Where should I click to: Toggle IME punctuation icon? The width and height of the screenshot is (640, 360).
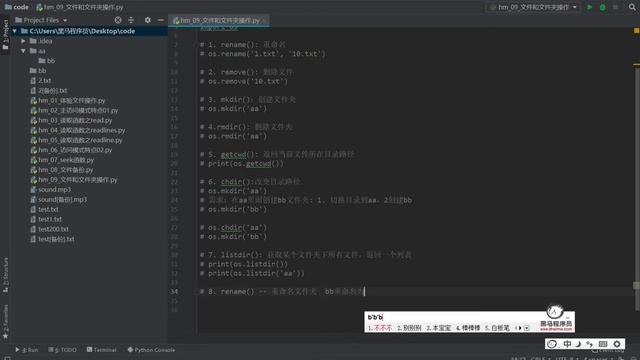[589, 344]
